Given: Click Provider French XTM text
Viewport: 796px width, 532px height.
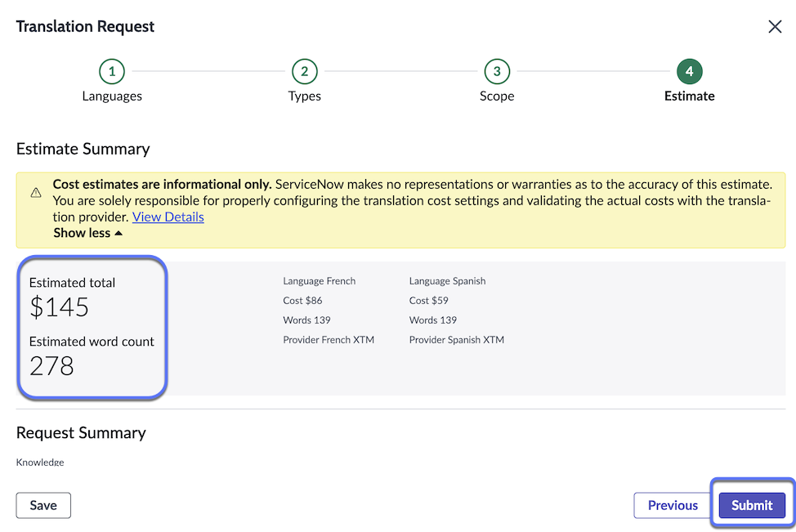Looking at the screenshot, I should pyautogui.click(x=329, y=340).
